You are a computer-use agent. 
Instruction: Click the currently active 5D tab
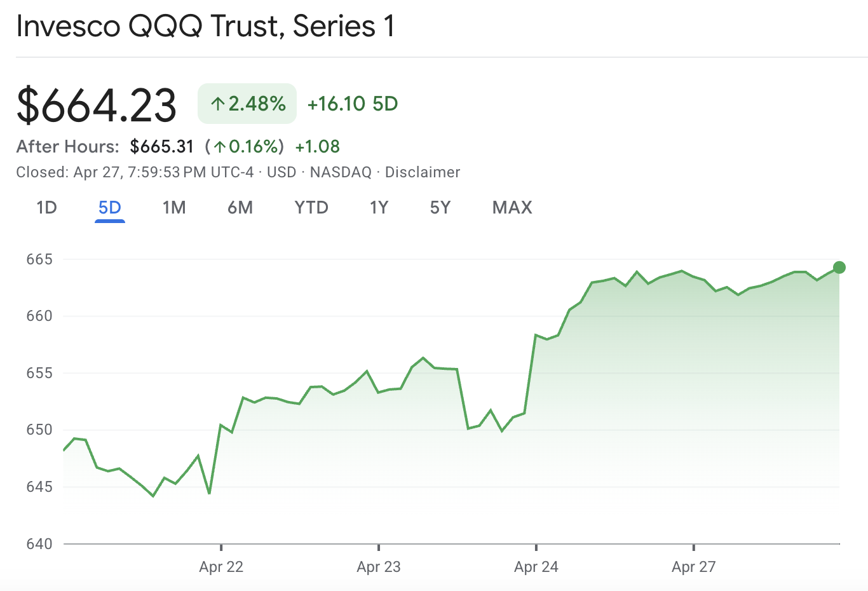pos(110,207)
